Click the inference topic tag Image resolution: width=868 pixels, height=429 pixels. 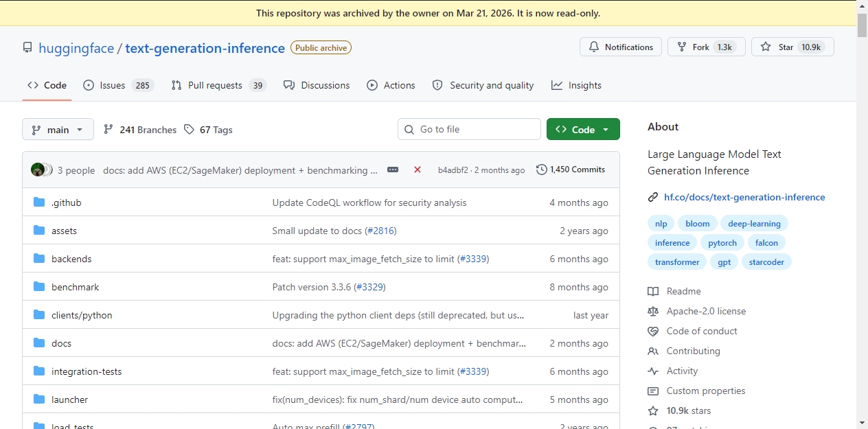[x=672, y=243]
